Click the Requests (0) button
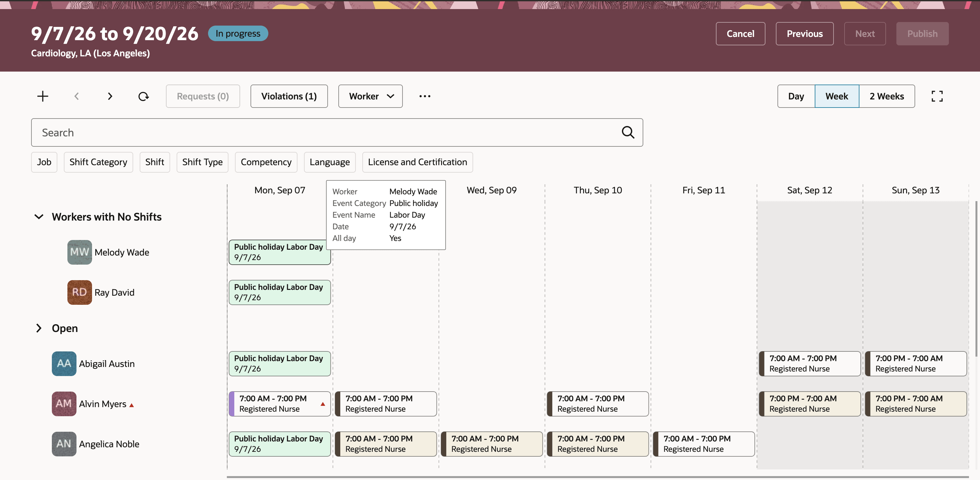This screenshot has width=980, height=480. coord(203,96)
